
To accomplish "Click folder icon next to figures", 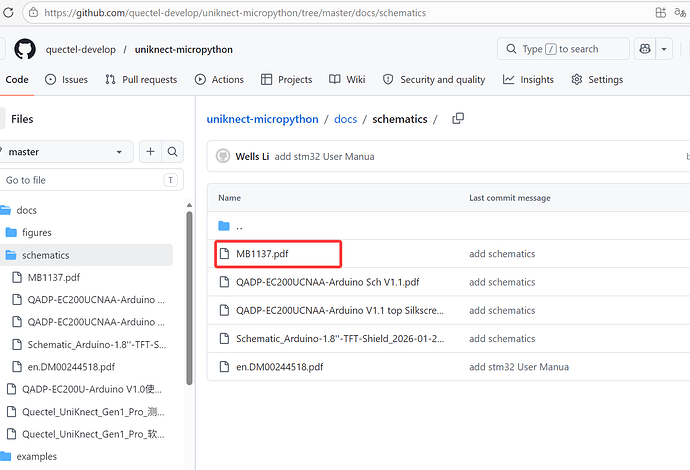I will click(11, 232).
